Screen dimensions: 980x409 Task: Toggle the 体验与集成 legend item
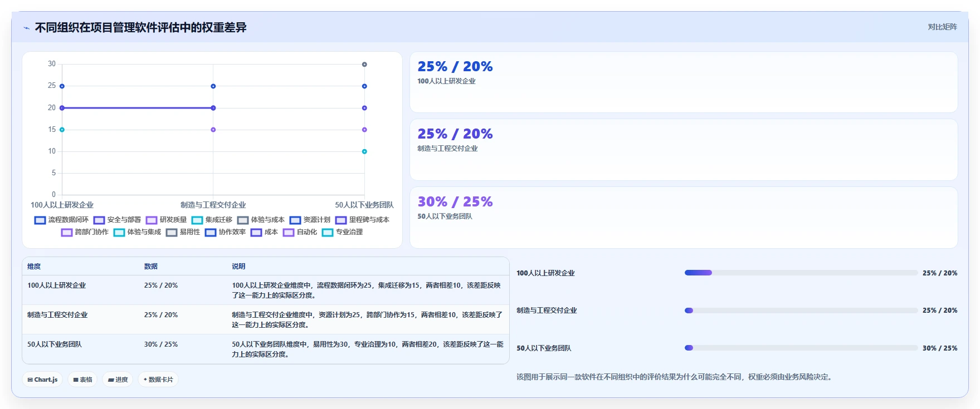point(137,232)
